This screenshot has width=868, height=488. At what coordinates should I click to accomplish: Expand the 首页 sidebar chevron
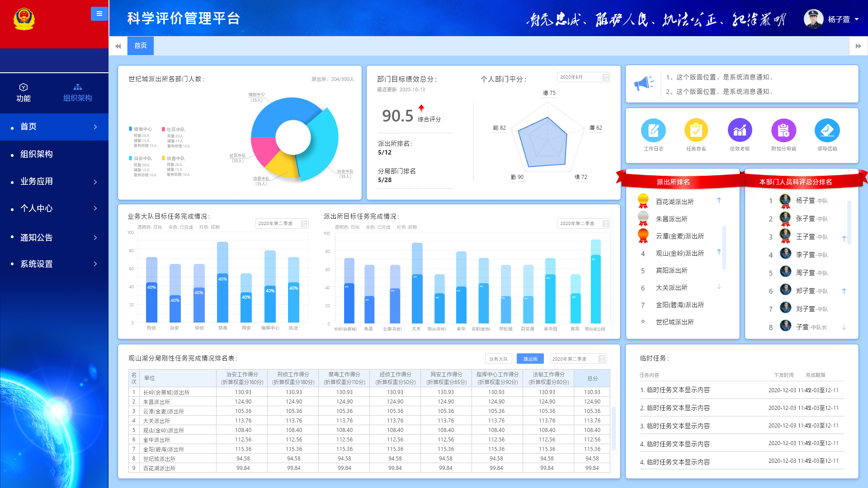(x=95, y=127)
